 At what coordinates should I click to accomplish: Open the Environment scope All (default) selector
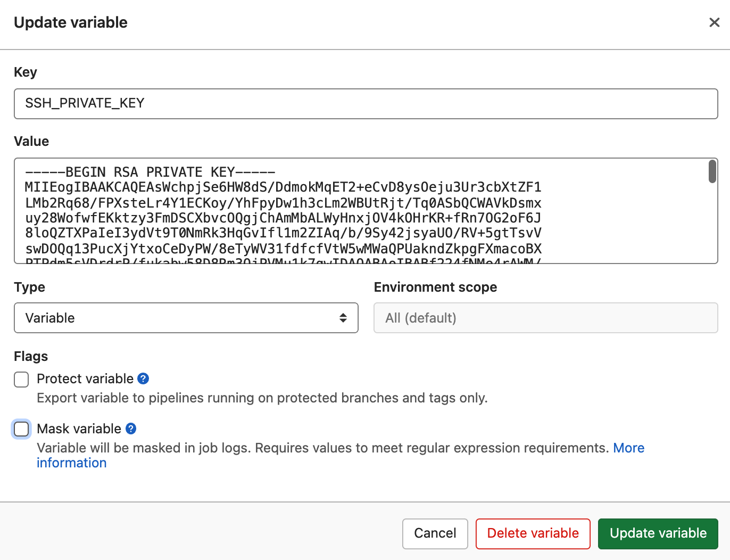[x=545, y=318]
